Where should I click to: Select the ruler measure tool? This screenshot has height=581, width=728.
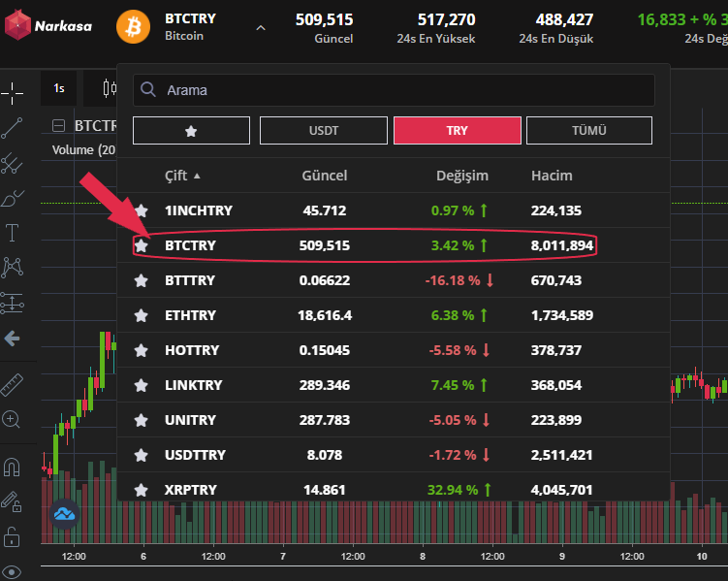point(12,385)
